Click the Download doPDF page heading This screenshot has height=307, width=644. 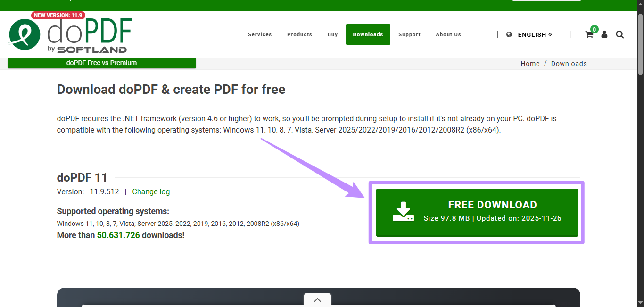coord(171,89)
